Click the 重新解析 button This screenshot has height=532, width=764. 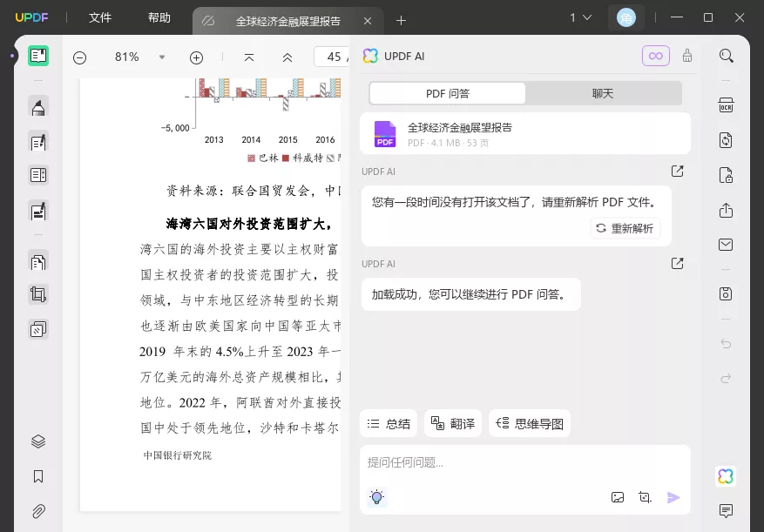tap(625, 228)
